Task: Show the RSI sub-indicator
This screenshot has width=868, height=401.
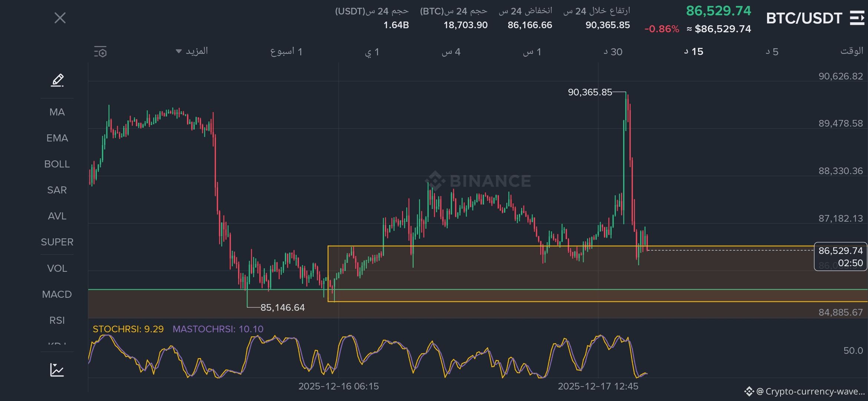Action: pos(57,320)
